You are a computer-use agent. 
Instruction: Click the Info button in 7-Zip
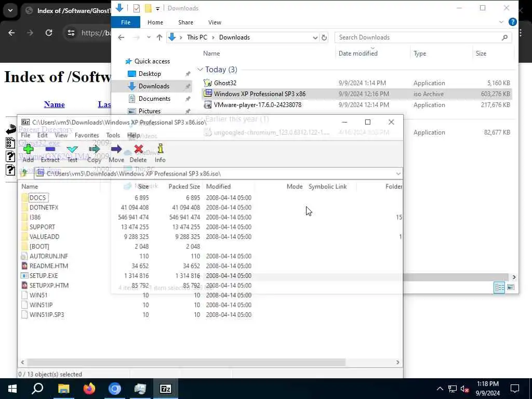[x=160, y=153]
